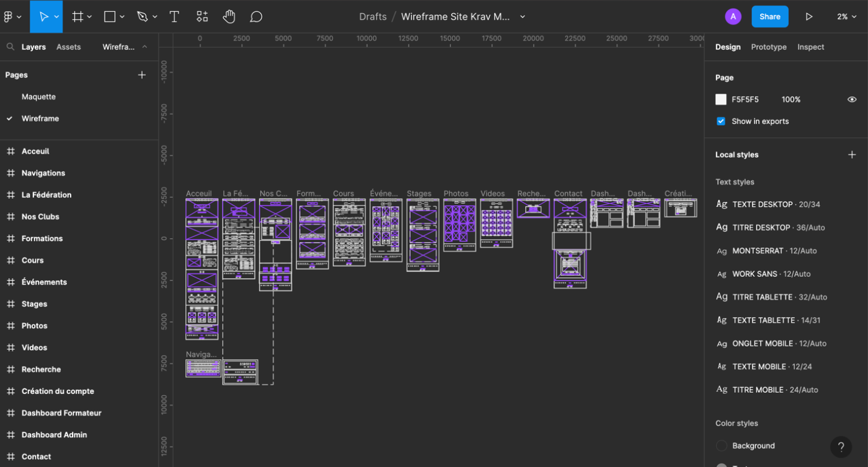Activate the Hand tool

[x=229, y=17]
